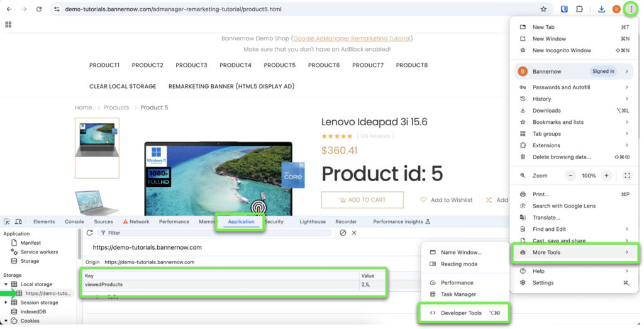The height and width of the screenshot is (329, 644).
Task: Expand the Find and Edit submenu
Action: [x=574, y=229]
